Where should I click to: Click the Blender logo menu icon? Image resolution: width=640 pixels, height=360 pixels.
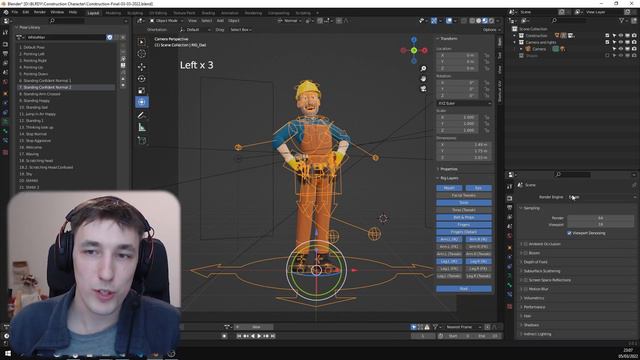[x=6, y=13]
